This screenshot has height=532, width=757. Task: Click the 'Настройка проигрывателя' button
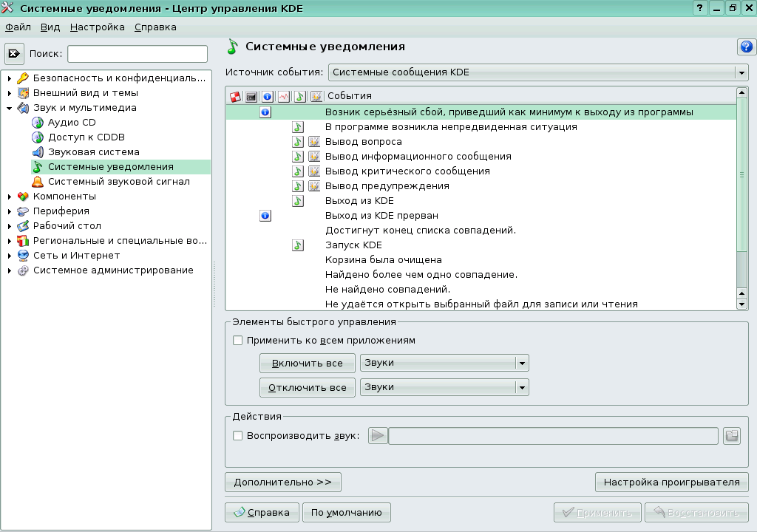[671, 482]
